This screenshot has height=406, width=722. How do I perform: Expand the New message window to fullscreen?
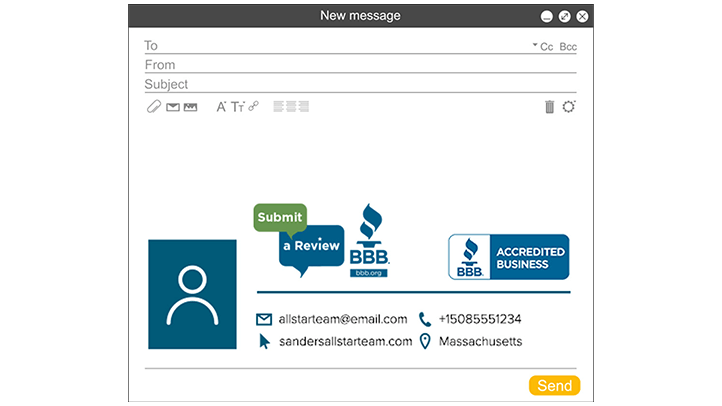coord(565,17)
